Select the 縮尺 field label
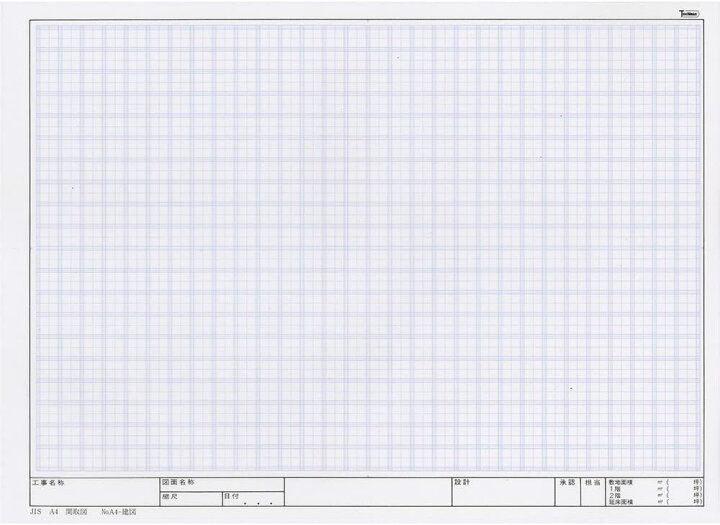 point(169,497)
